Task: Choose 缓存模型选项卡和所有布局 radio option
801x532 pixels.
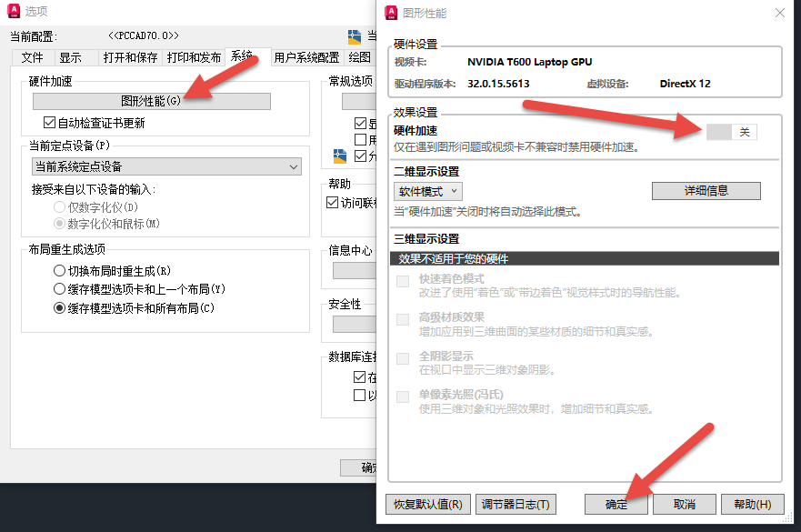Action: coord(60,308)
